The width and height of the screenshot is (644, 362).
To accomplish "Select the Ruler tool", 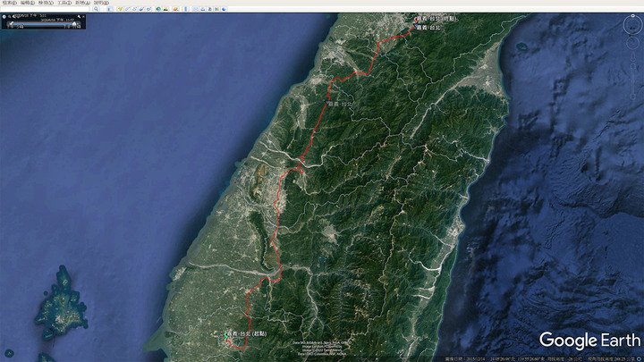I will pos(186,9).
